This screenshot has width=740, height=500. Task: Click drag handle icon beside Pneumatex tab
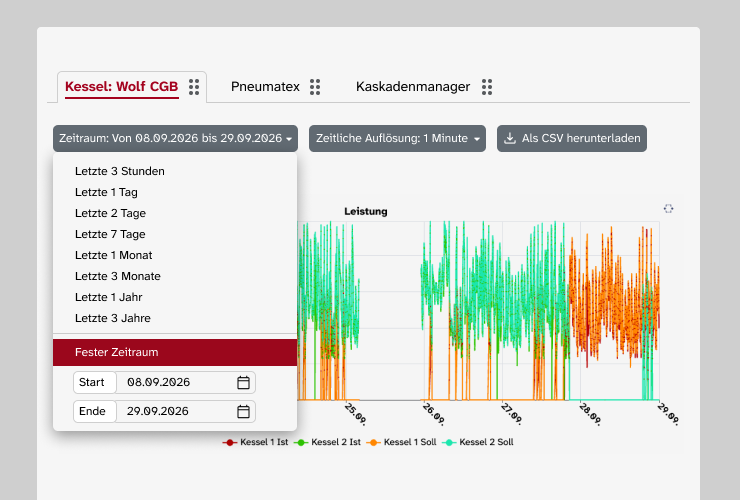(x=315, y=87)
